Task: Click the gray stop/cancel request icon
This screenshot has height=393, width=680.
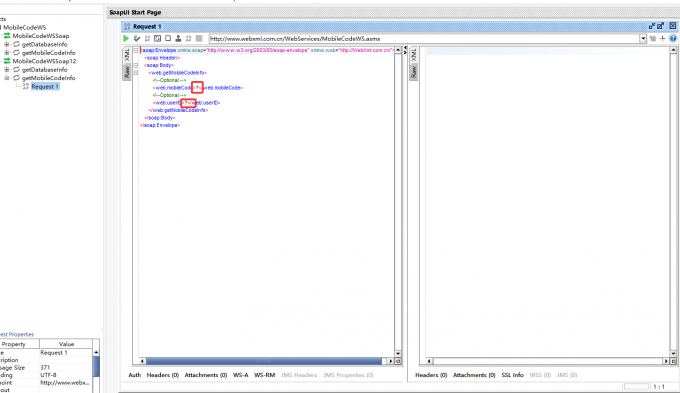Action: coord(199,39)
